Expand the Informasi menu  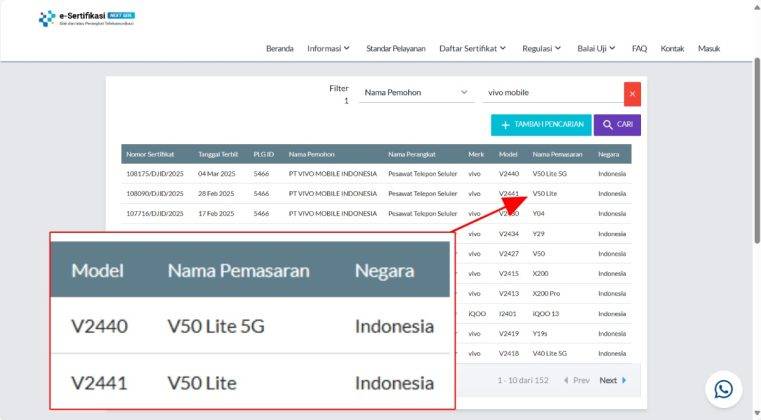328,49
